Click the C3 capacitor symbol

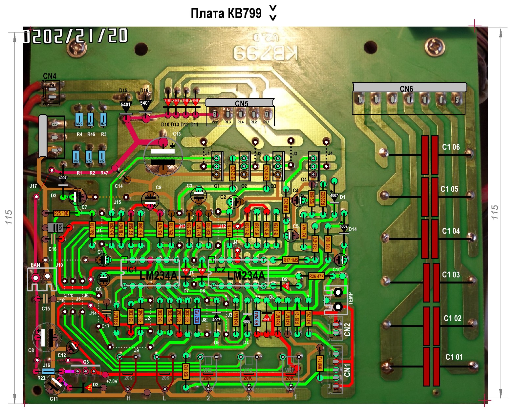tap(199, 196)
